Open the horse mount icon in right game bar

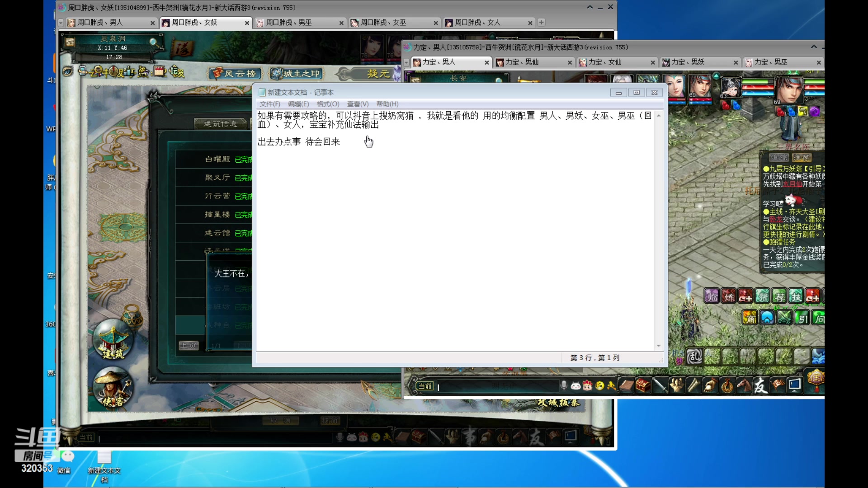pyautogui.click(x=744, y=385)
